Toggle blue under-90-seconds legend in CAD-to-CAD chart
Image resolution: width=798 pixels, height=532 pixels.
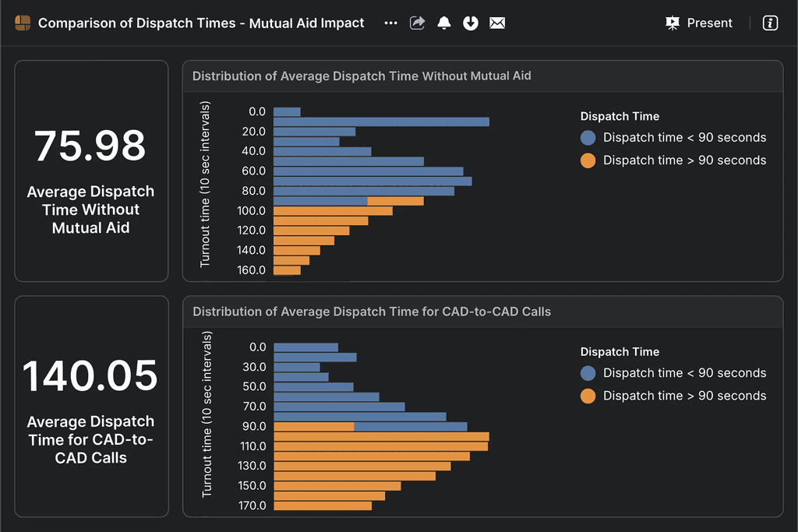point(588,373)
